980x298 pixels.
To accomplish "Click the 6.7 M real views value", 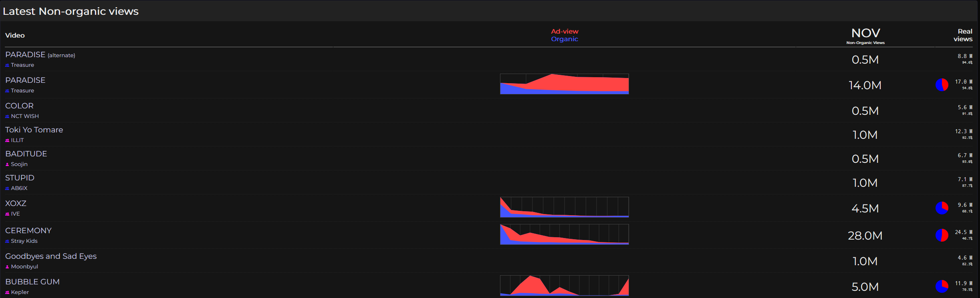I will [x=965, y=156].
